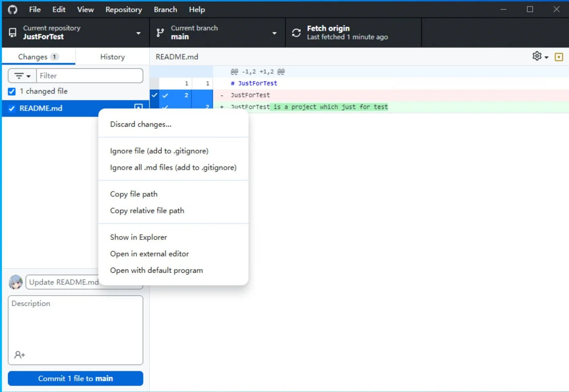Image resolution: width=569 pixels, height=392 pixels.
Task: Click the '# JustForTest' diff line
Action: tap(254, 83)
